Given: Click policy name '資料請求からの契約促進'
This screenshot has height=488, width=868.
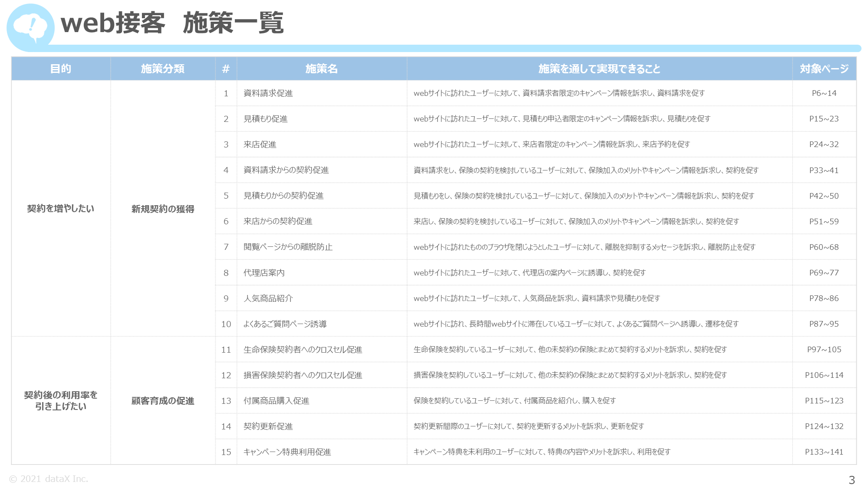Looking at the screenshot, I should click(286, 170).
